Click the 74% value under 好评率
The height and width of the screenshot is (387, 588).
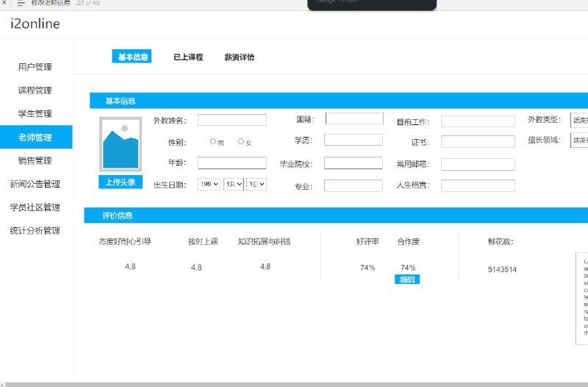click(x=367, y=268)
